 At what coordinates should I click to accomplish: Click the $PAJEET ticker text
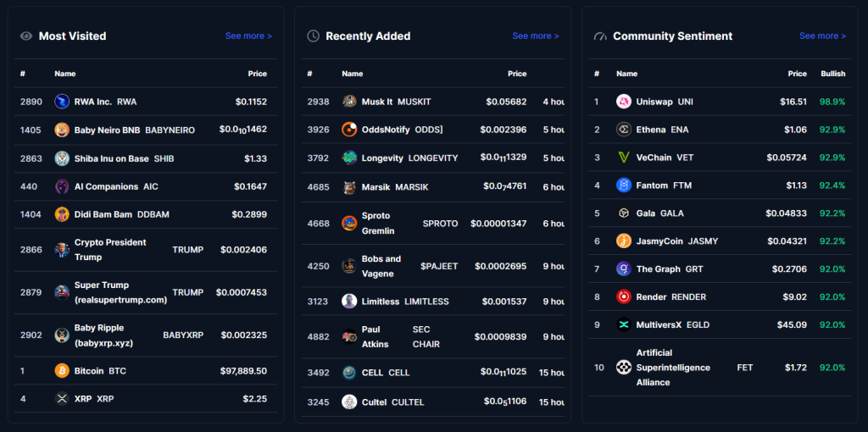pyautogui.click(x=439, y=266)
